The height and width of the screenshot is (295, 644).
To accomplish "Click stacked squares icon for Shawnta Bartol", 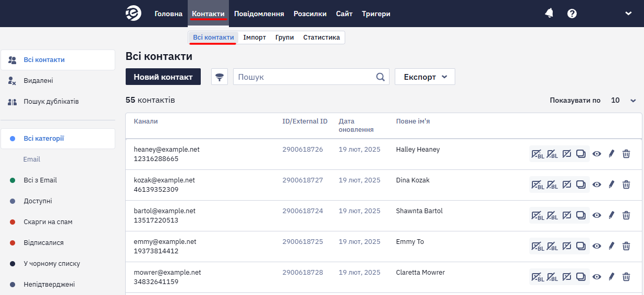I will click(x=581, y=215).
